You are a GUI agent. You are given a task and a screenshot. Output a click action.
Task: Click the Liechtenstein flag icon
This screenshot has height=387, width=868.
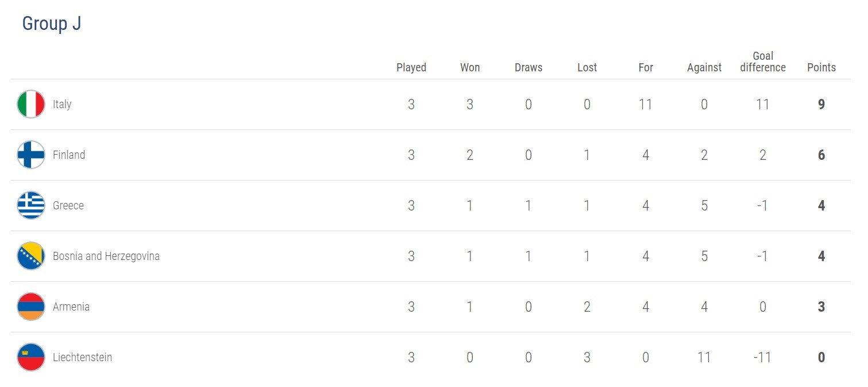click(31, 357)
